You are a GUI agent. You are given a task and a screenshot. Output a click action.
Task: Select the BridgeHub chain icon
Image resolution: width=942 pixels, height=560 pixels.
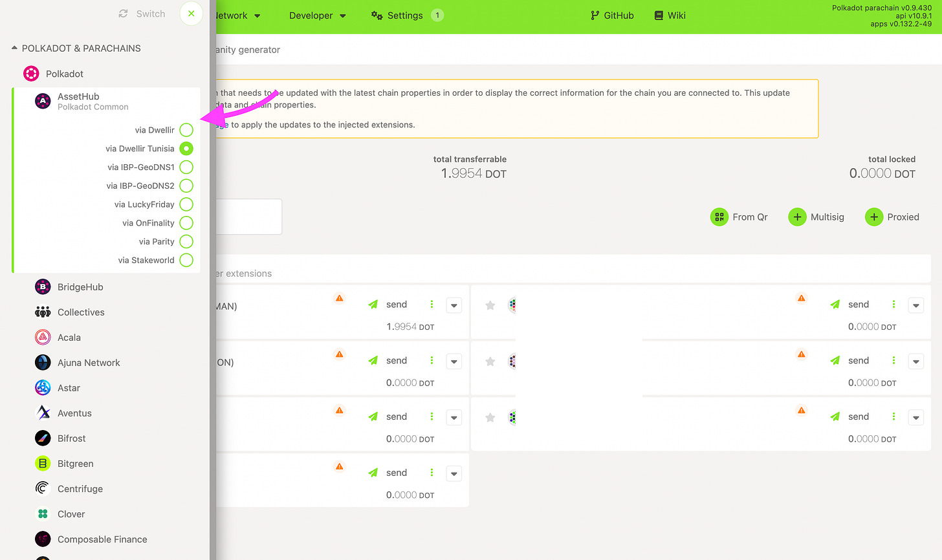click(43, 287)
